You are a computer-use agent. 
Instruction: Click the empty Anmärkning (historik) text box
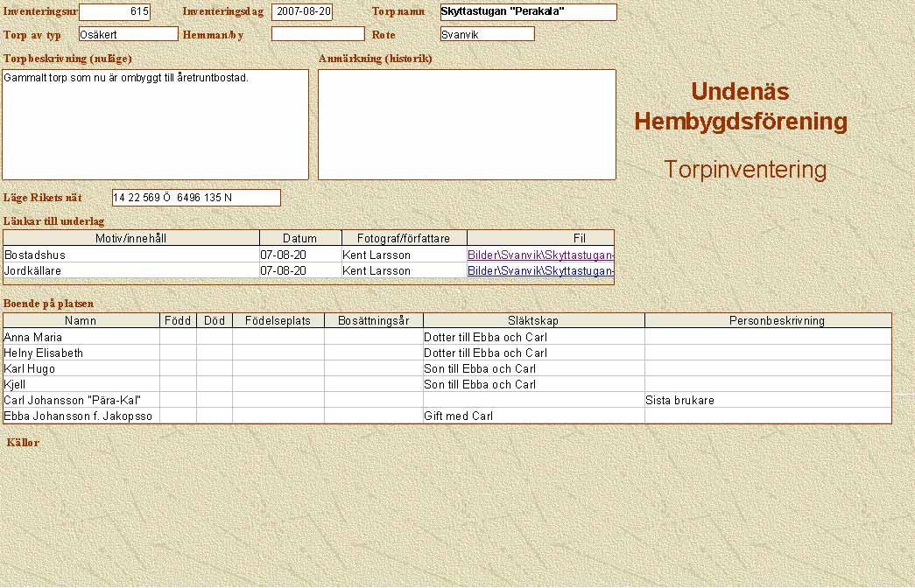pos(467,124)
